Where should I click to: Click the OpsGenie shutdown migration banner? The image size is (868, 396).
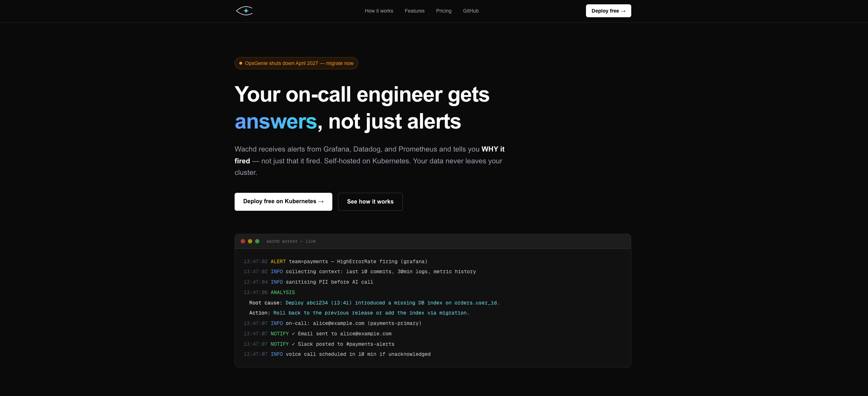click(x=296, y=63)
